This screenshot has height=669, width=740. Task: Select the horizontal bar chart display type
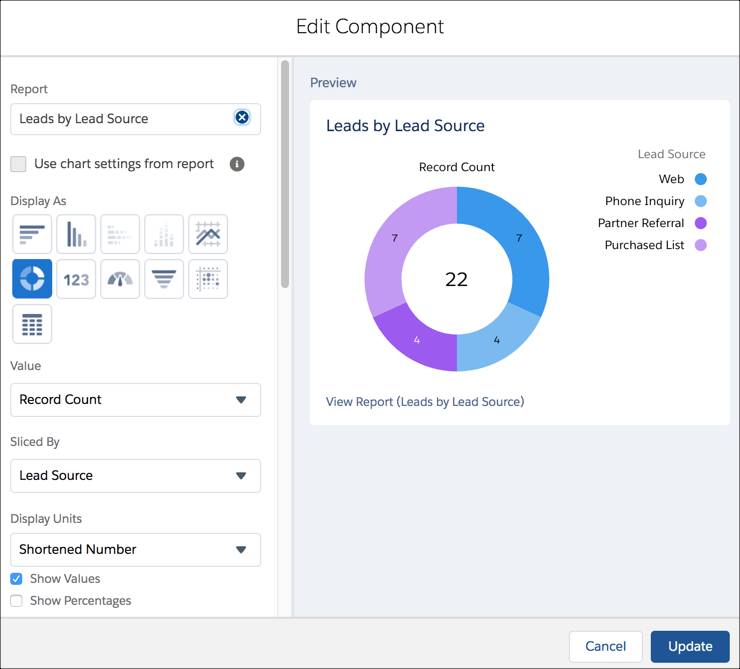click(x=32, y=234)
